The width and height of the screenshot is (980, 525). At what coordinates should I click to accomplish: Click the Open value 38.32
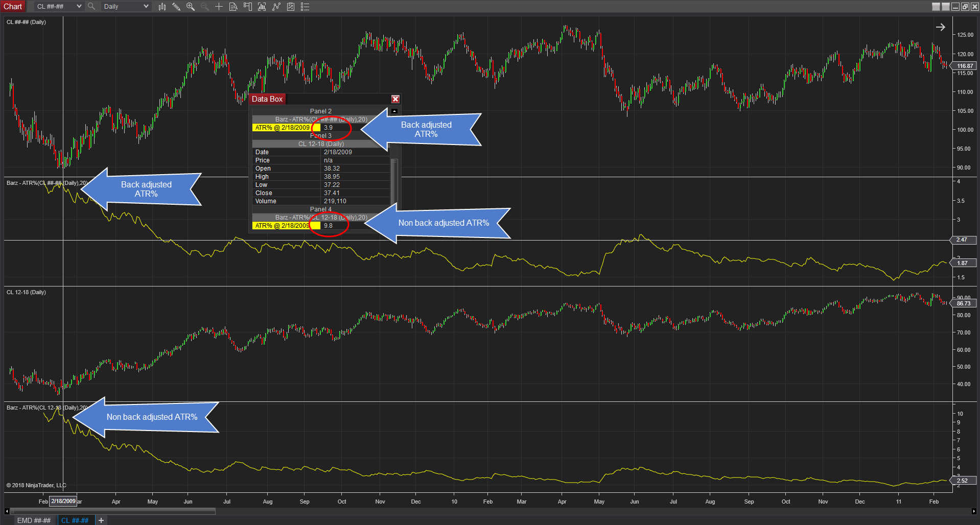click(332, 168)
